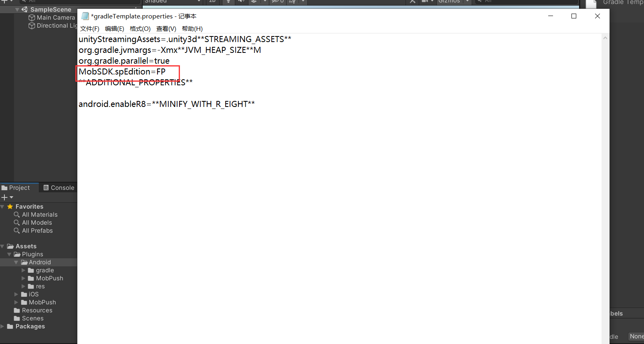The width and height of the screenshot is (644, 344).
Task: Open the 编辑(E) menu in Notepad
Action: [x=115, y=29]
